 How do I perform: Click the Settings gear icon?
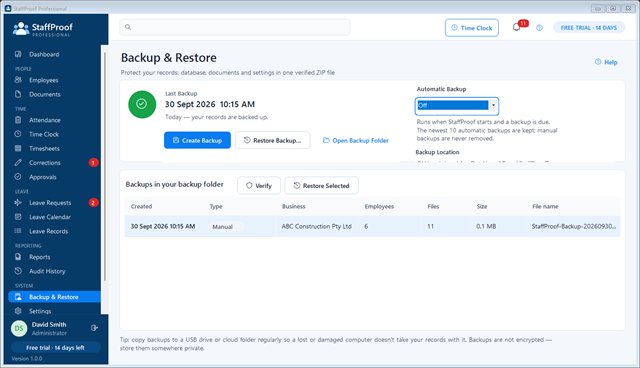click(x=18, y=311)
